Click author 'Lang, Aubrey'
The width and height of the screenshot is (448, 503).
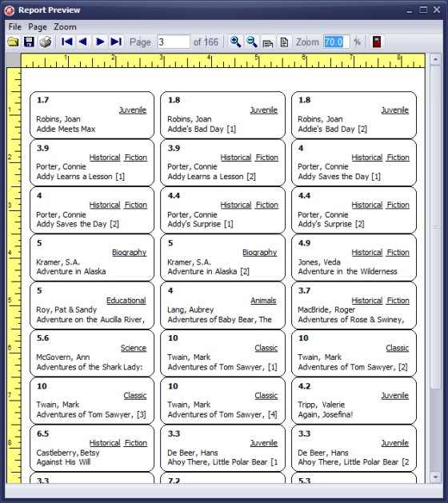pyautogui.click(x=190, y=309)
